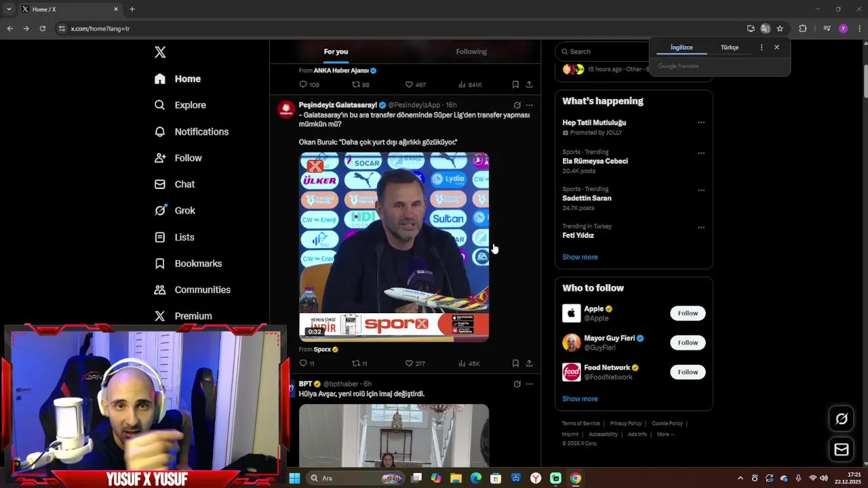Reply to the ANKA Haber Ajansı post
The image size is (868, 488).
pos(309,85)
